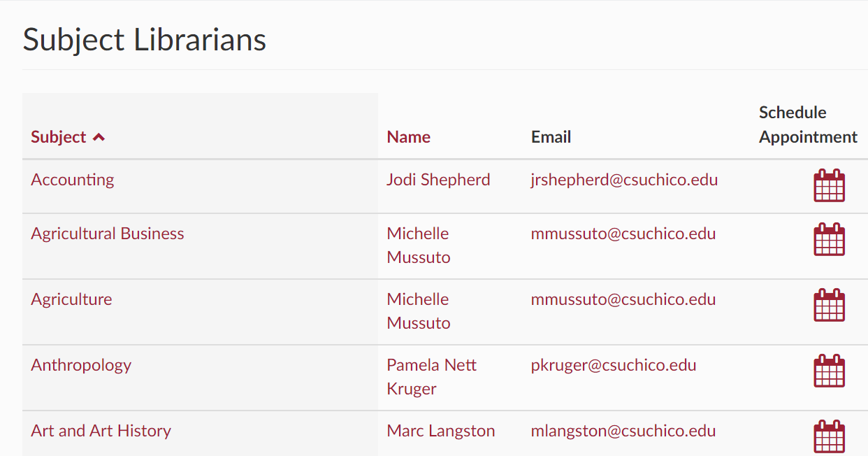Viewport: 868px width, 456px height.
Task: Open the Anthropology appointment calendar icon
Action: (x=829, y=371)
